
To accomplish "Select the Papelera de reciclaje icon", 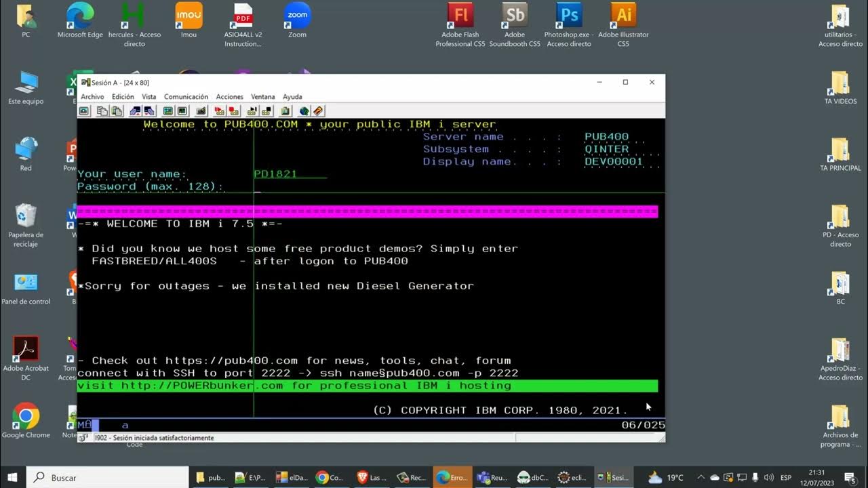I will point(26,226).
